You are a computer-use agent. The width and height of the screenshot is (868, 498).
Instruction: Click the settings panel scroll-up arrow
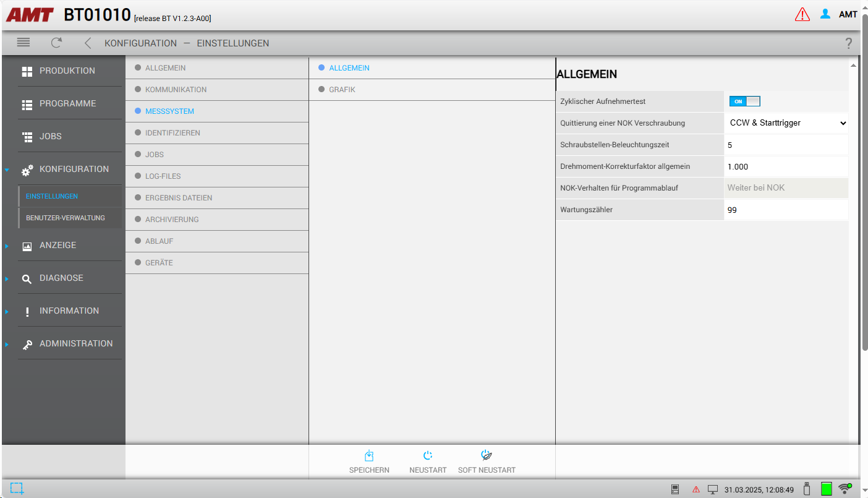(x=854, y=65)
